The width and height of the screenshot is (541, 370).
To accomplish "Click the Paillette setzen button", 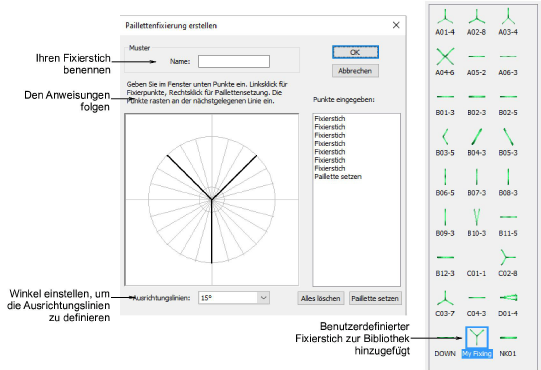I will (x=375, y=298).
